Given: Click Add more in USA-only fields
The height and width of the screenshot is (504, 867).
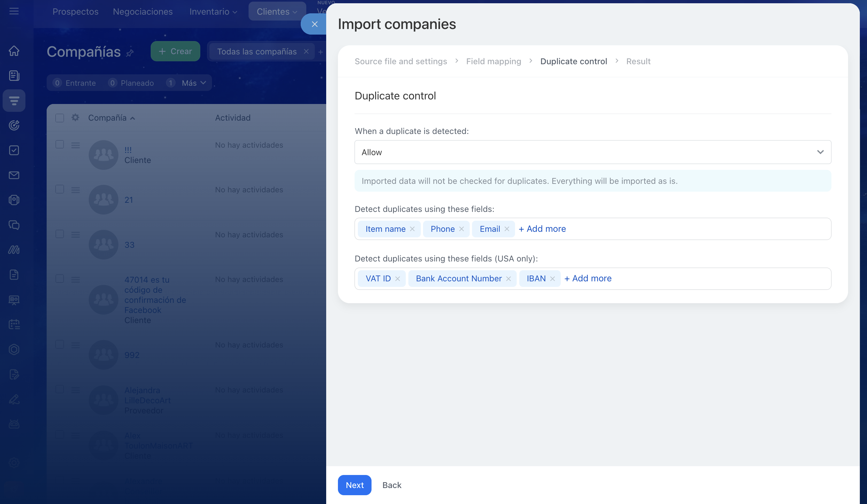Looking at the screenshot, I should coord(588,278).
